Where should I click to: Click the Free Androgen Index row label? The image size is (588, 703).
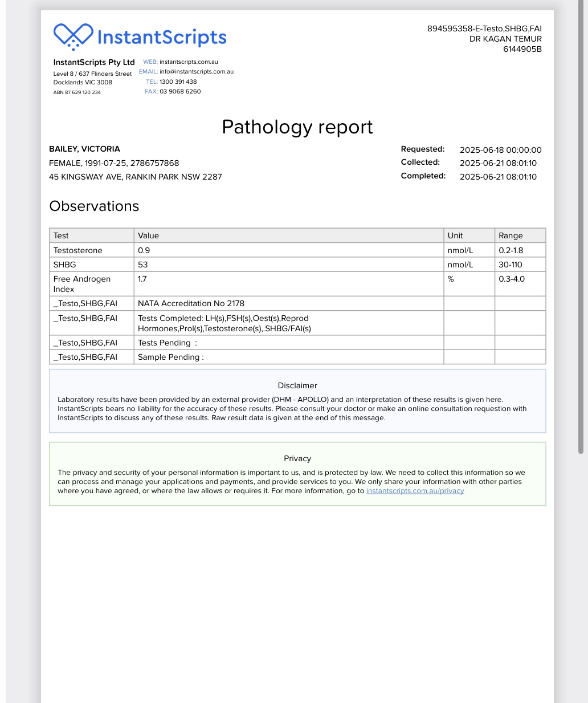[81, 284]
